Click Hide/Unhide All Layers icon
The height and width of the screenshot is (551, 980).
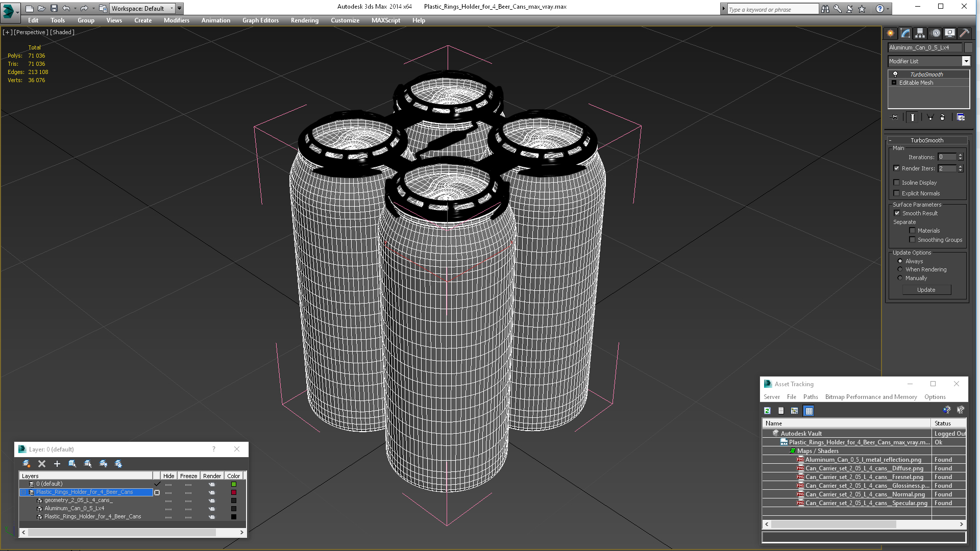103,464
